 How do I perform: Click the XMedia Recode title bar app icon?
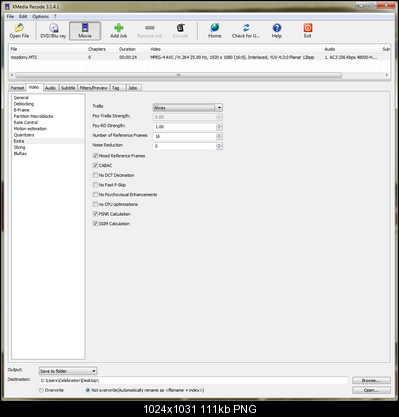pyautogui.click(x=7, y=6)
